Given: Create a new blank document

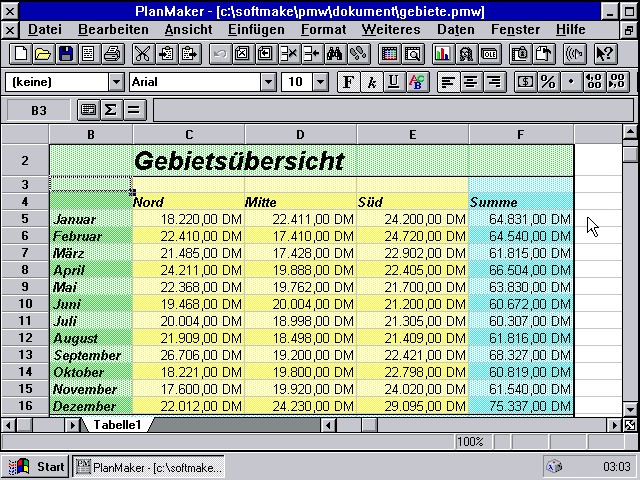Looking at the screenshot, I should pyautogui.click(x=20, y=54).
